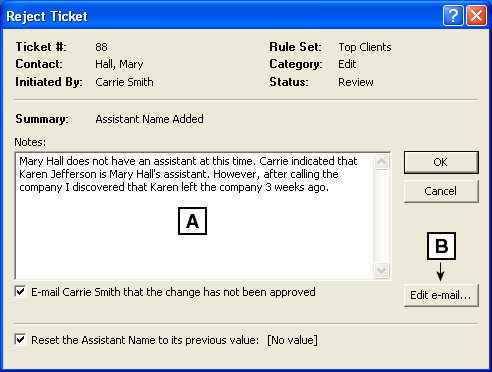Click the Reject Ticket title text
Viewport: 492px width, 372px height.
coord(47,16)
